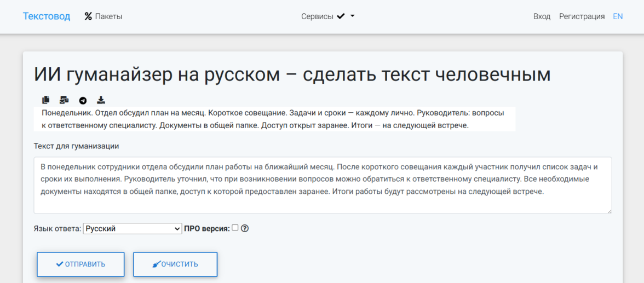Click the ОТПРАВИТЬ button
The height and width of the screenshot is (283, 644).
(x=81, y=264)
